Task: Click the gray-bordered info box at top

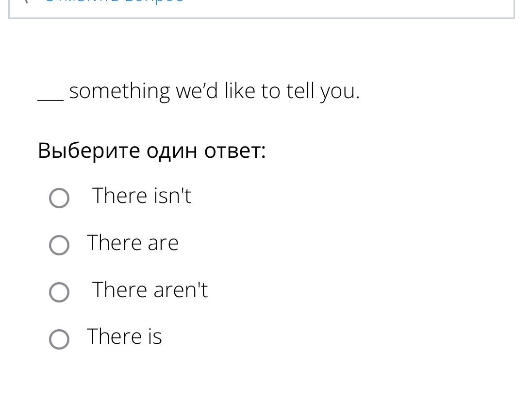Action: tap(262, 9)
